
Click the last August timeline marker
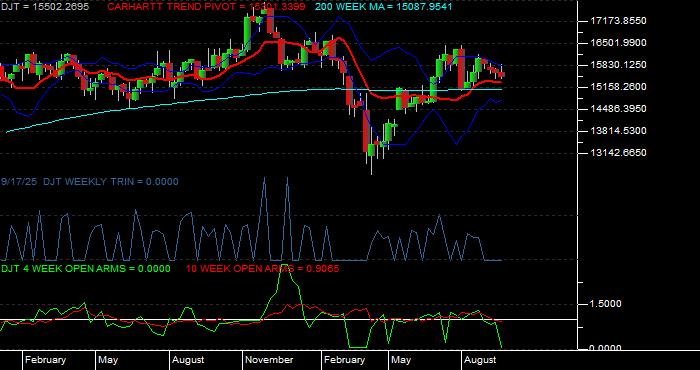click(x=480, y=360)
